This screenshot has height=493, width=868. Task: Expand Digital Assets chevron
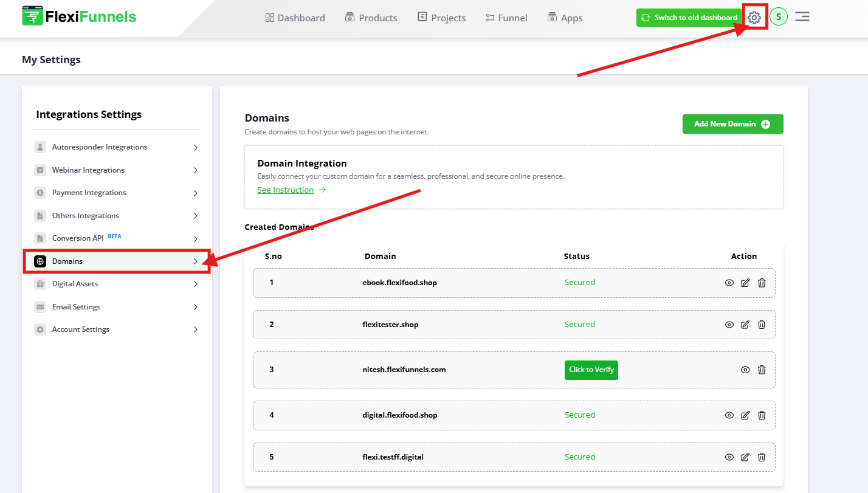point(195,284)
